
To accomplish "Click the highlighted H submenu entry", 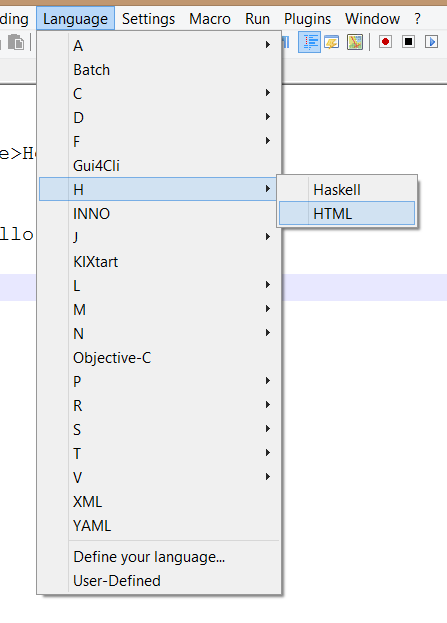I will click(159, 189).
